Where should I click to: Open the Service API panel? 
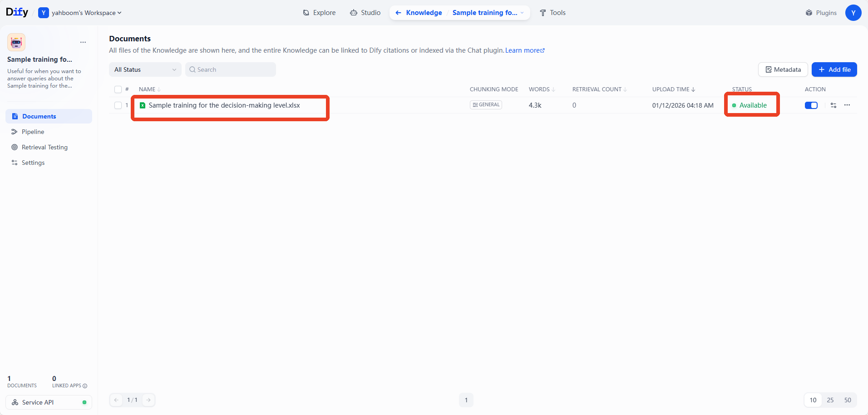tap(49, 402)
